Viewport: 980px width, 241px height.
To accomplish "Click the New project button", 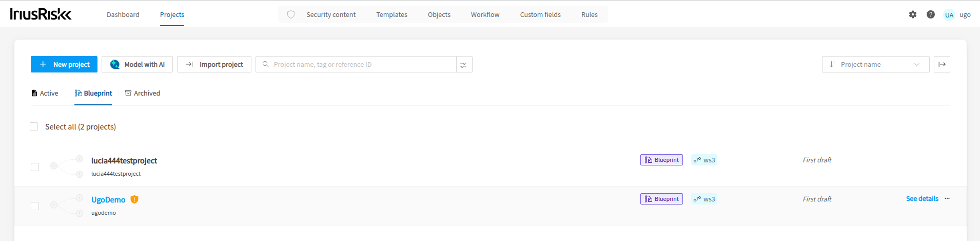I will point(64,64).
